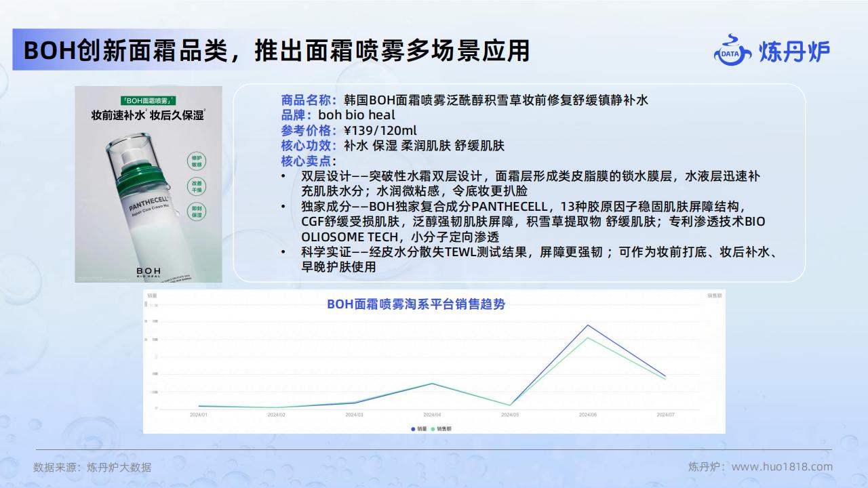Click the 炼丹炉 DATA logo icon
The width and height of the screenshot is (868, 488).
732,50
